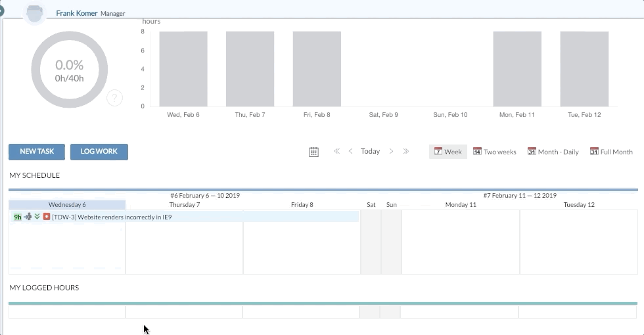Image resolution: width=644 pixels, height=335 pixels.
Task: Open Frank Komer's profile name link
Action: pos(77,13)
